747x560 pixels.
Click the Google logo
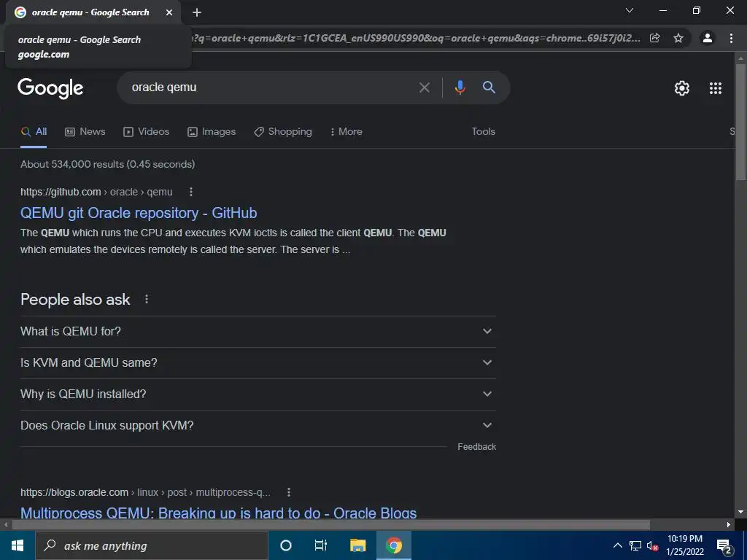tap(50, 88)
